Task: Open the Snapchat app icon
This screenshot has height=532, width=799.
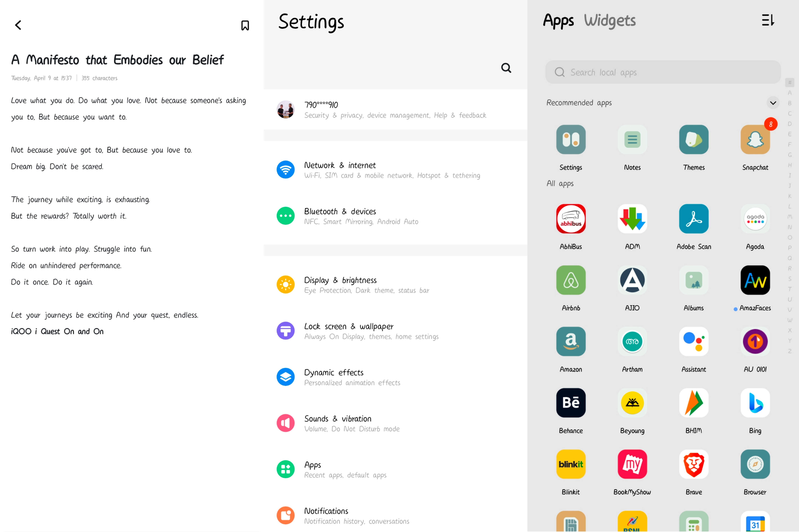Action: (755, 140)
